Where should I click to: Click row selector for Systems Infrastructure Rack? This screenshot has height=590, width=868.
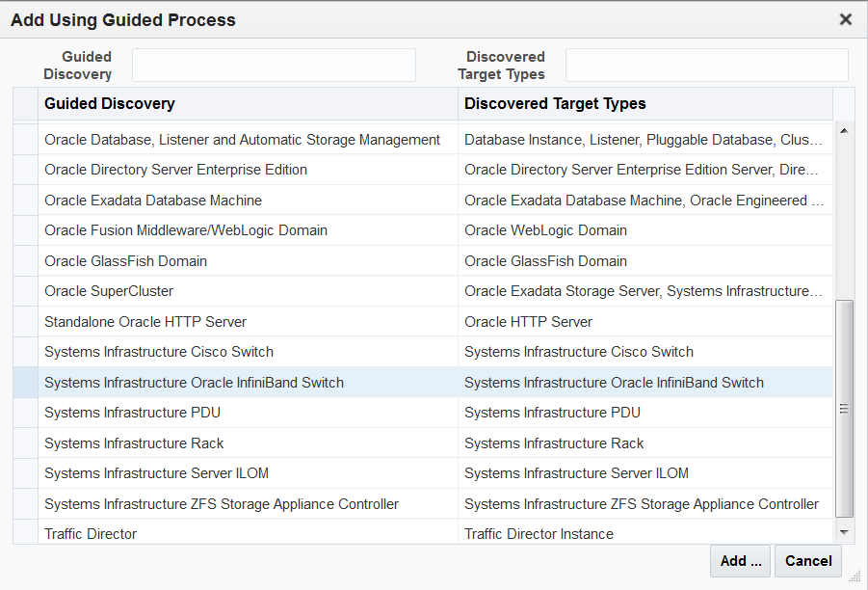point(25,443)
